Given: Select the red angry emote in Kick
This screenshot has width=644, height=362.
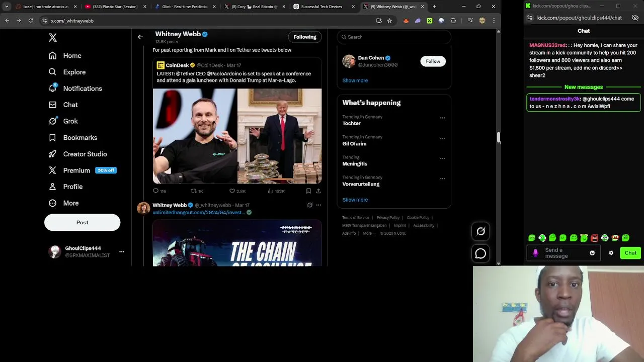Looking at the screenshot, I should [594, 238].
